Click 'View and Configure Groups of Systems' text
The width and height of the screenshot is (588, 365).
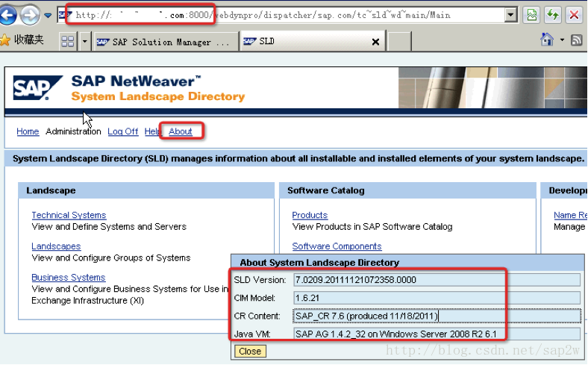click(111, 258)
